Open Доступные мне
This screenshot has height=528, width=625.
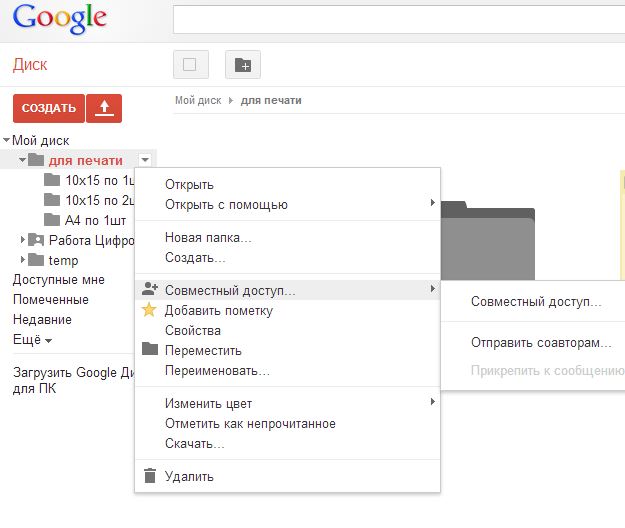coord(59,280)
